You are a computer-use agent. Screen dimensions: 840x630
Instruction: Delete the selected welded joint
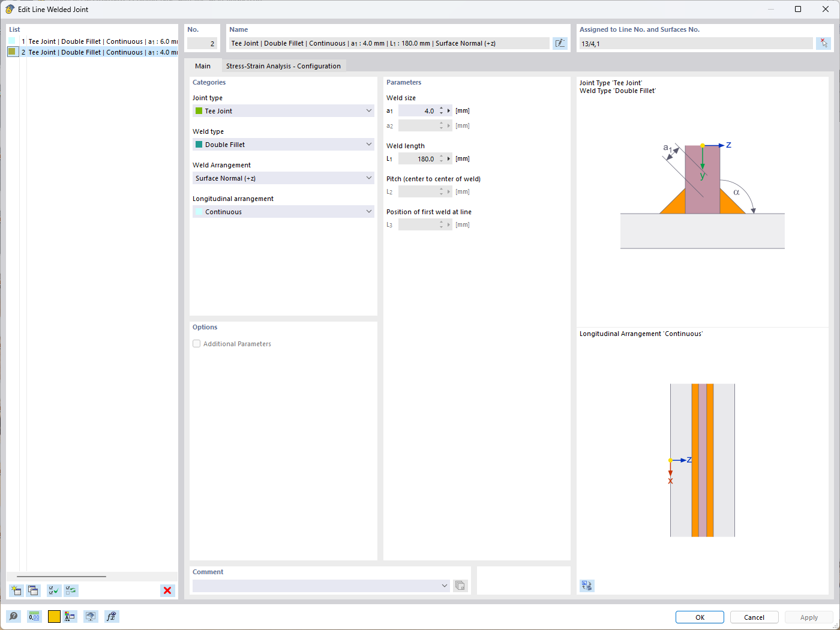(x=167, y=590)
